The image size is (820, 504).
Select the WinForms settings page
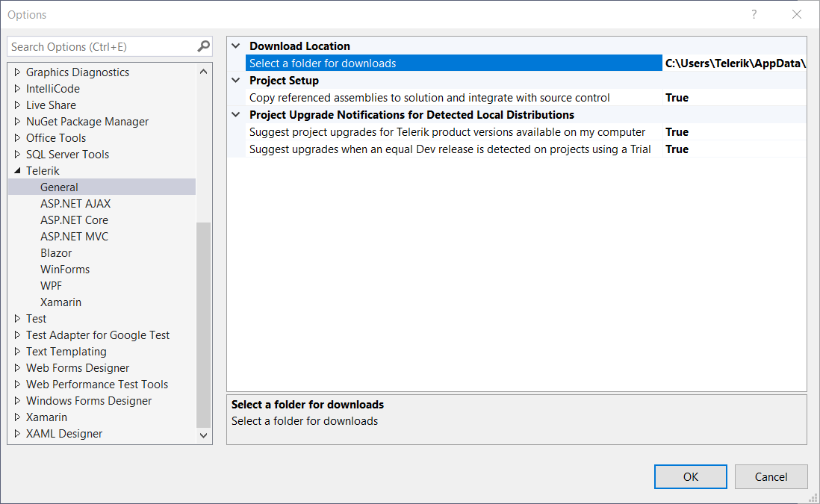65,269
